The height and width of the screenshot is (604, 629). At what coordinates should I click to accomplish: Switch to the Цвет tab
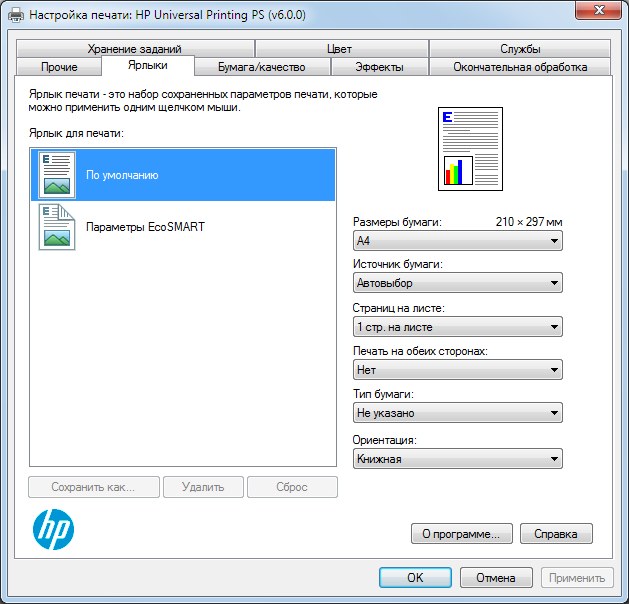point(340,49)
